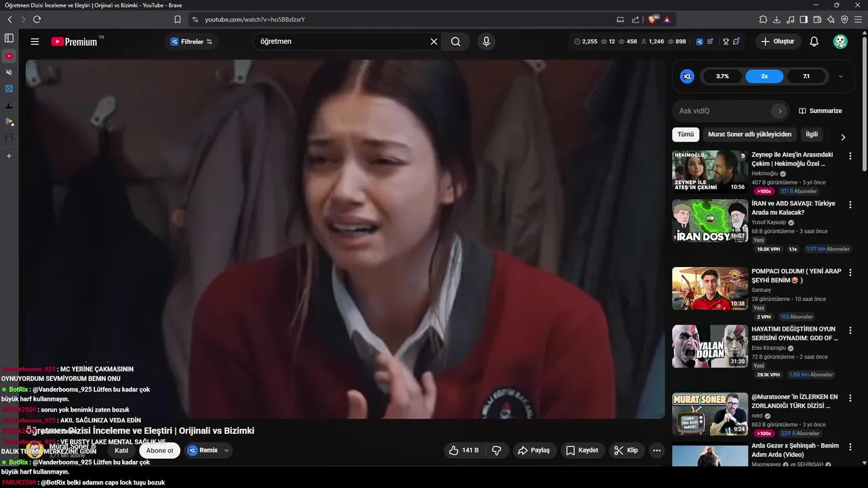Click the vidIQ logo in the score panel
The image size is (868, 488).
point(687,77)
